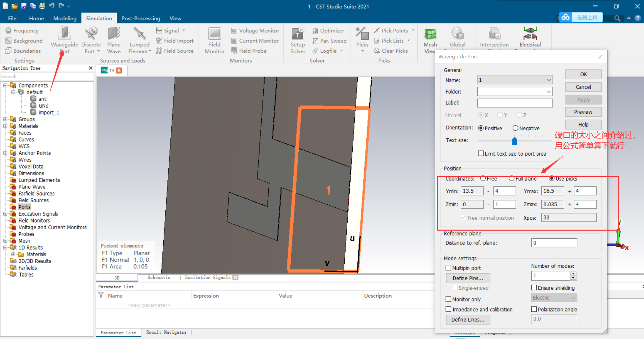
Task: Open Global mesh properties
Action: [457, 37]
